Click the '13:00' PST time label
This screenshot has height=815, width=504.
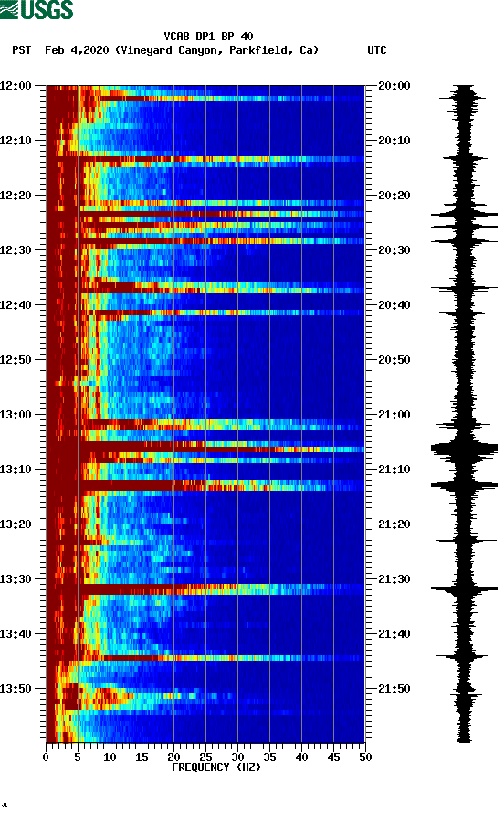click(x=16, y=414)
